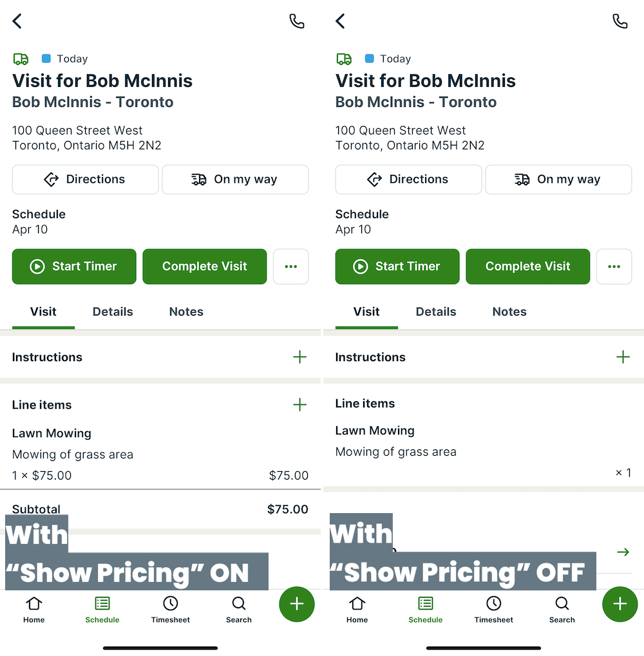The height and width of the screenshot is (656, 644).
Task: Tap the green plus create button
Action: point(296,604)
